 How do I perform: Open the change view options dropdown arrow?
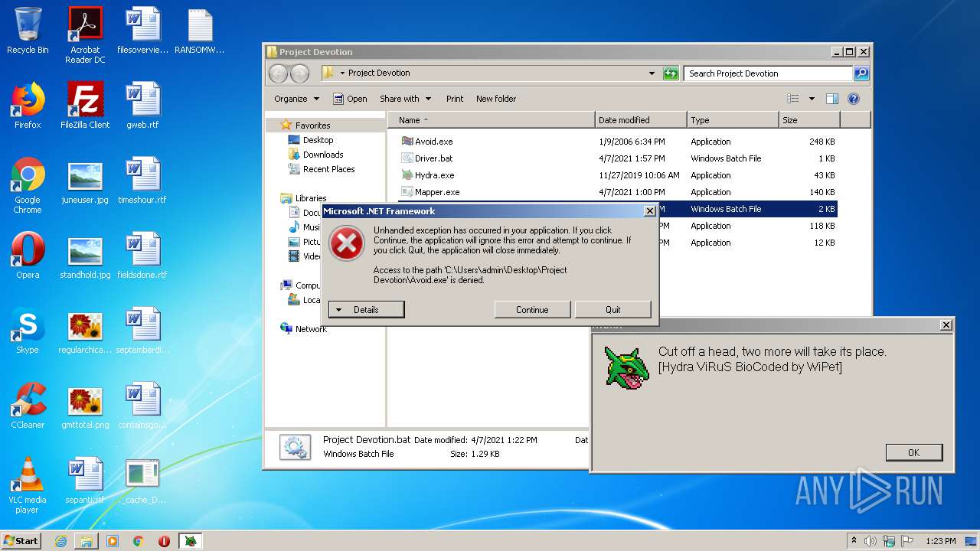pos(812,99)
